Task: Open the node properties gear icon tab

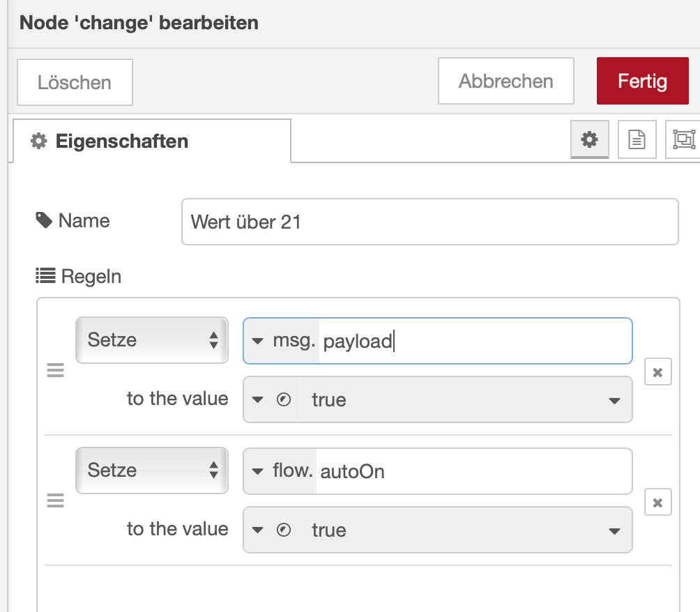Action: [590, 139]
